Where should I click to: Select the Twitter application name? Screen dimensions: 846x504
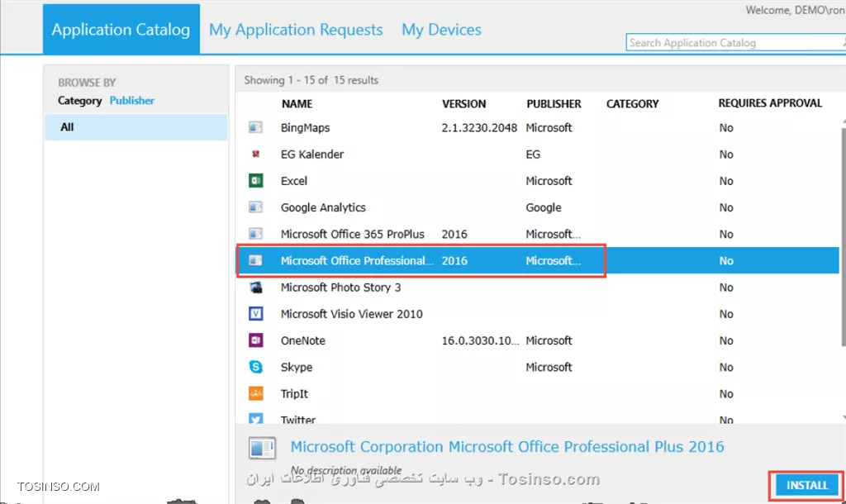coord(297,419)
